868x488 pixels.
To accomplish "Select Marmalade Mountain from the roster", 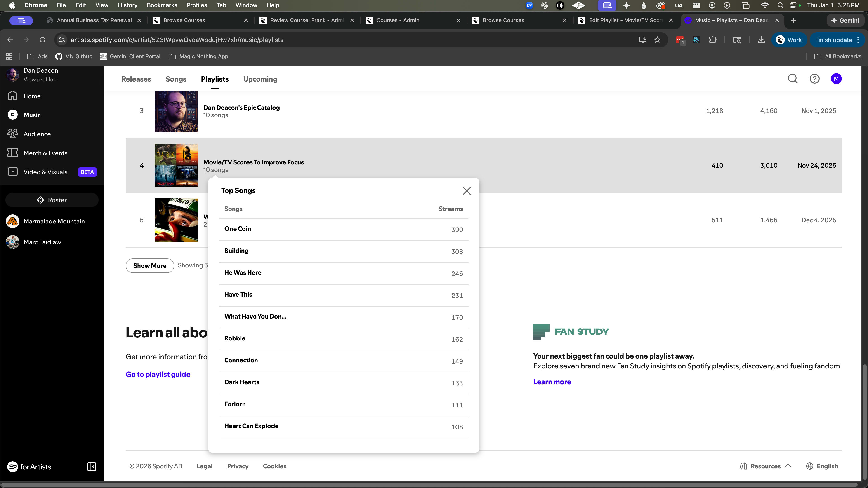I will coord(54,221).
